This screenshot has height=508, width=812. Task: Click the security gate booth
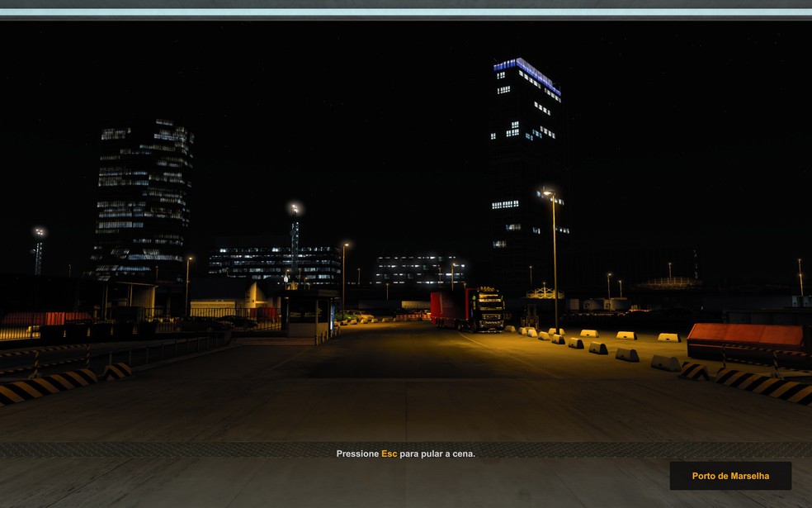(x=307, y=312)
